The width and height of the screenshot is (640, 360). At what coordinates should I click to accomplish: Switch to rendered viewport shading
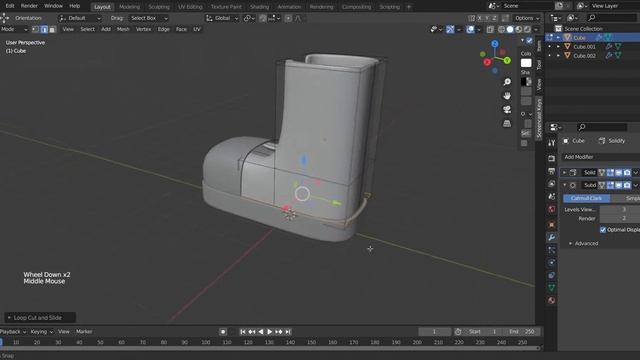pos(527,29)
